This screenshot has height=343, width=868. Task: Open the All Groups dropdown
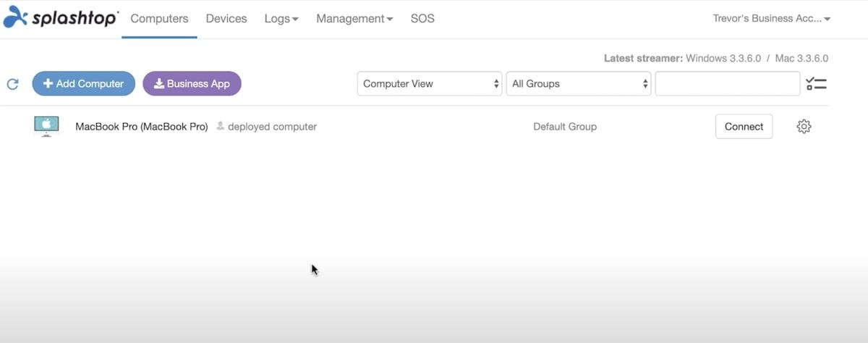[579, 84]
